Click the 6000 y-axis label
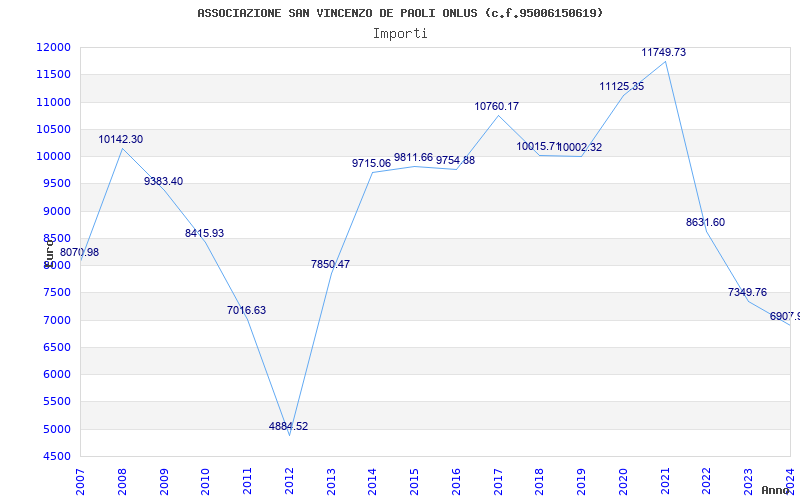800x500 pixels. click(56, 374)
